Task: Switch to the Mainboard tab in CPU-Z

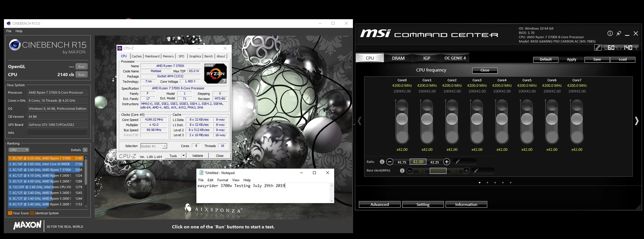Action: tap(152, 56)
